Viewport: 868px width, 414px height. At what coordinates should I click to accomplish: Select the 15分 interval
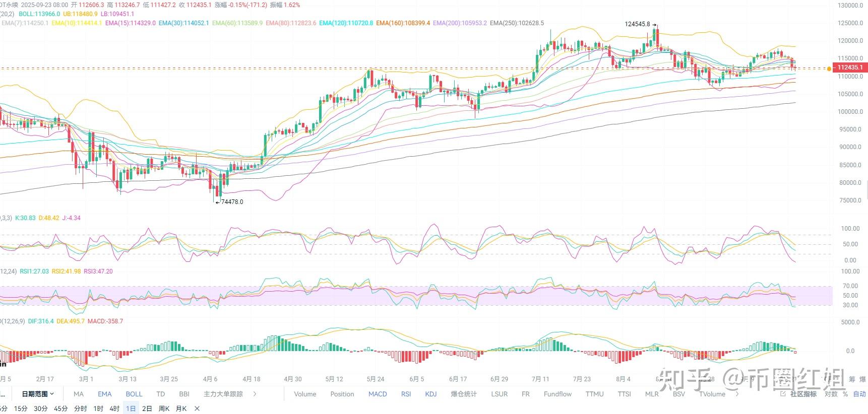pyautogui.click(x=21, y=408)
